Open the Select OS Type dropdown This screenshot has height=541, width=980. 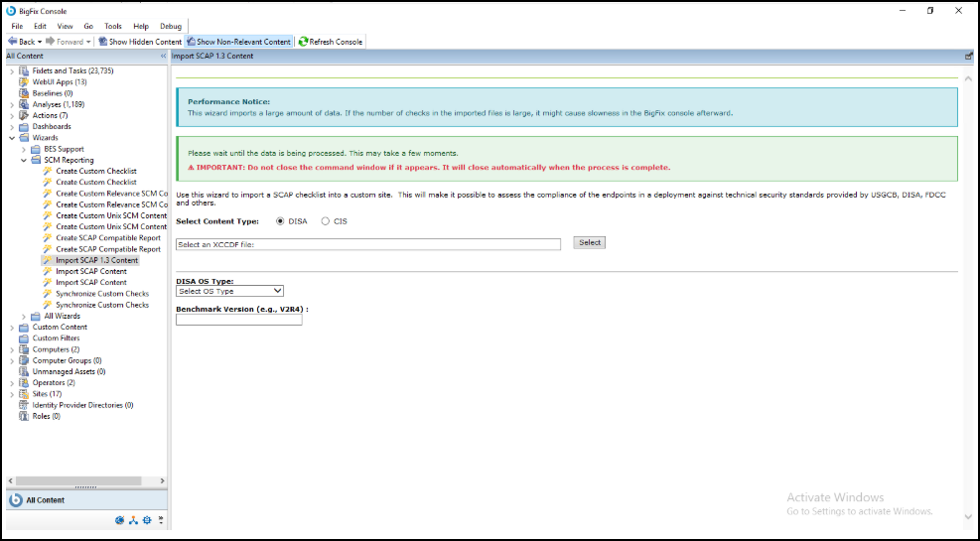click(229, 291)
